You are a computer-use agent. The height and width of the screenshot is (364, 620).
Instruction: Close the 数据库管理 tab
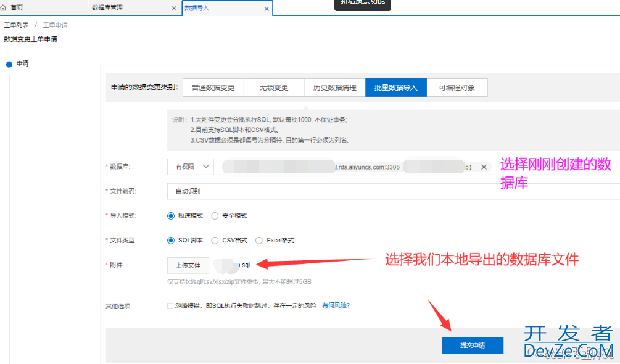coord(173,8)
